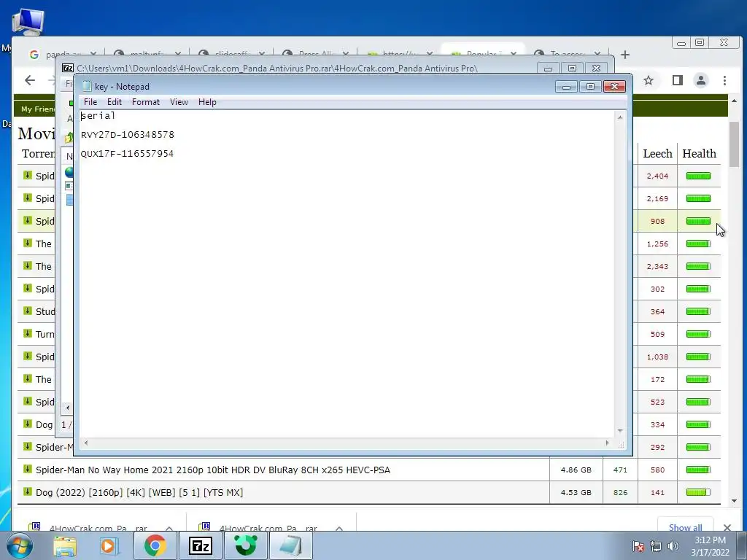Open the View menu in Notepad
The width and height of the screenshot is (747, 560).
pos(179,102)
